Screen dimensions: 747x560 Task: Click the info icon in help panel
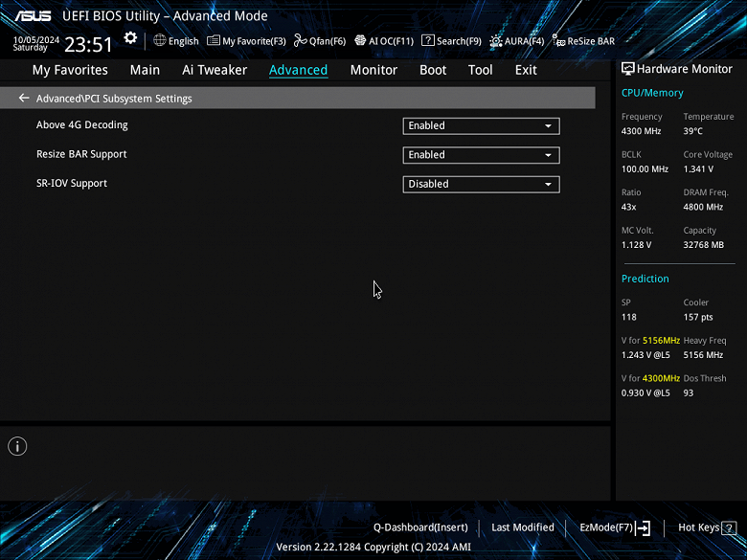pos(17,446)
